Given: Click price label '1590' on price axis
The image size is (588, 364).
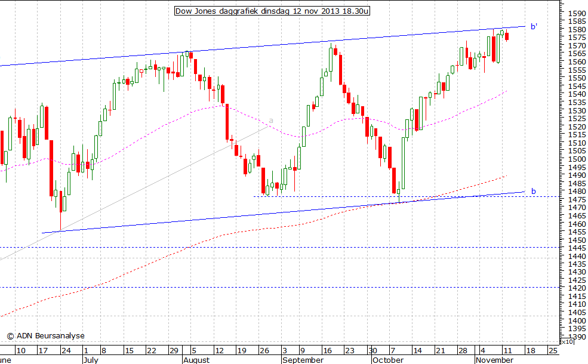Looking at the screenshot, I should pos(577,14).
